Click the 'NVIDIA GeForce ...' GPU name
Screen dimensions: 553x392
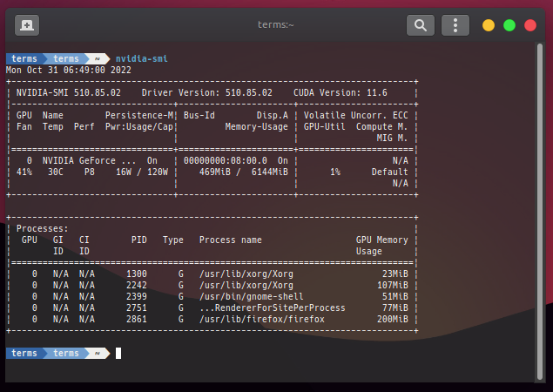[89, 160]
